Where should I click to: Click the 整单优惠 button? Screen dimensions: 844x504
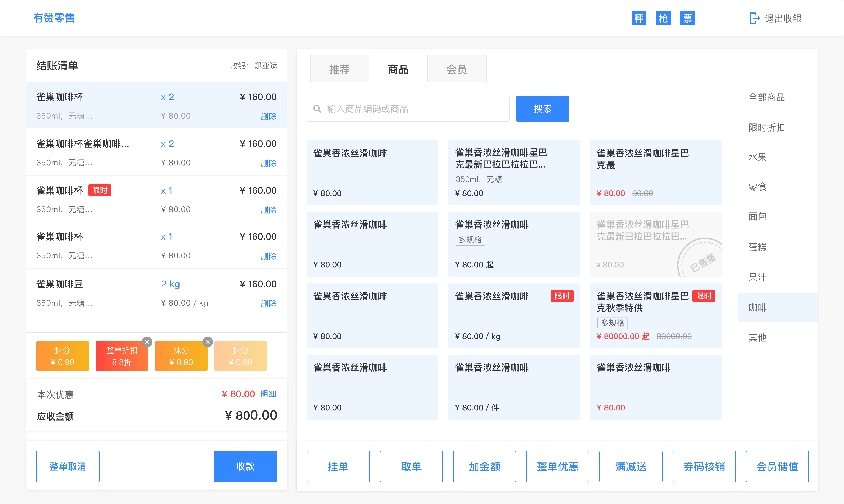click(x=557, y=466)
